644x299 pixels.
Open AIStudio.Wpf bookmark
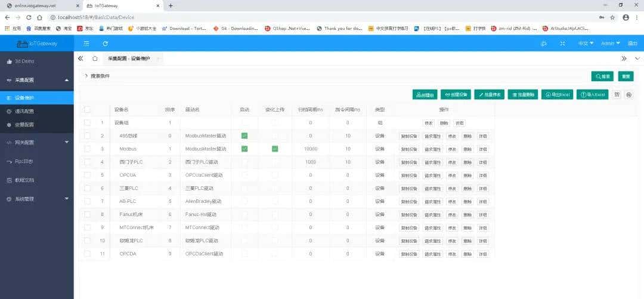pyautogui.click(x=566, y=29)
